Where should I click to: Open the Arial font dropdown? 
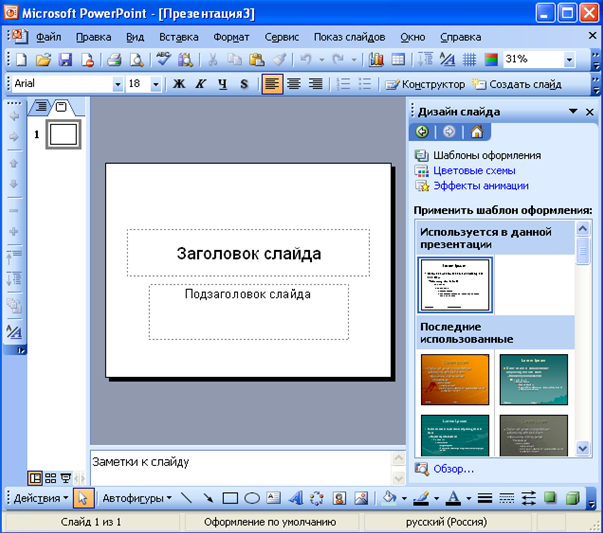pyautogui.click(x=117, y=84)
